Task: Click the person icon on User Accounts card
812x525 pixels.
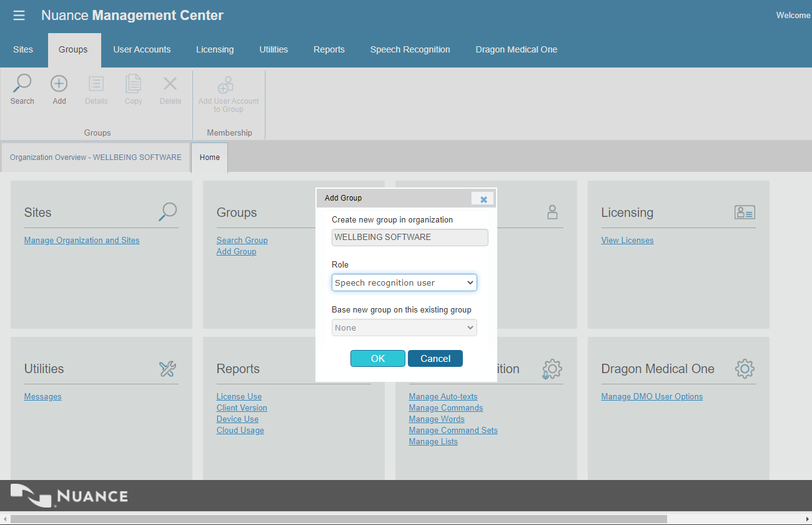Action: (x=552, y=212)
